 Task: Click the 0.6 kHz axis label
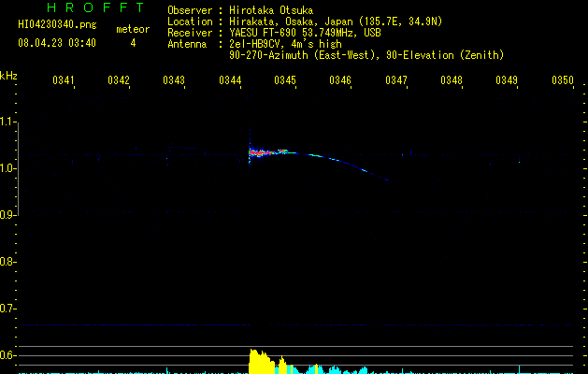click(x=7, y=355)
